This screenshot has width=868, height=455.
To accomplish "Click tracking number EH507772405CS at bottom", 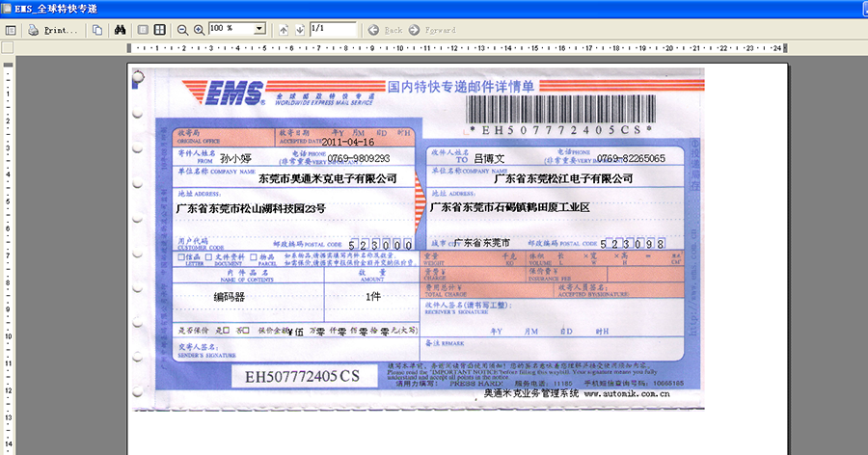I will pos(302,376).
